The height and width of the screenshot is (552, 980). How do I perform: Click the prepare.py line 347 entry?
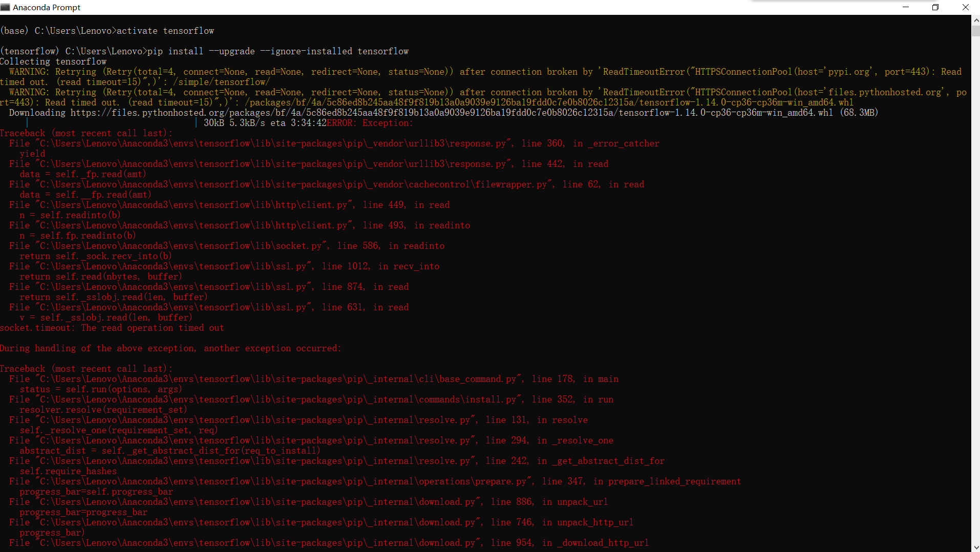pyautogui.click(x=375, y=481)
